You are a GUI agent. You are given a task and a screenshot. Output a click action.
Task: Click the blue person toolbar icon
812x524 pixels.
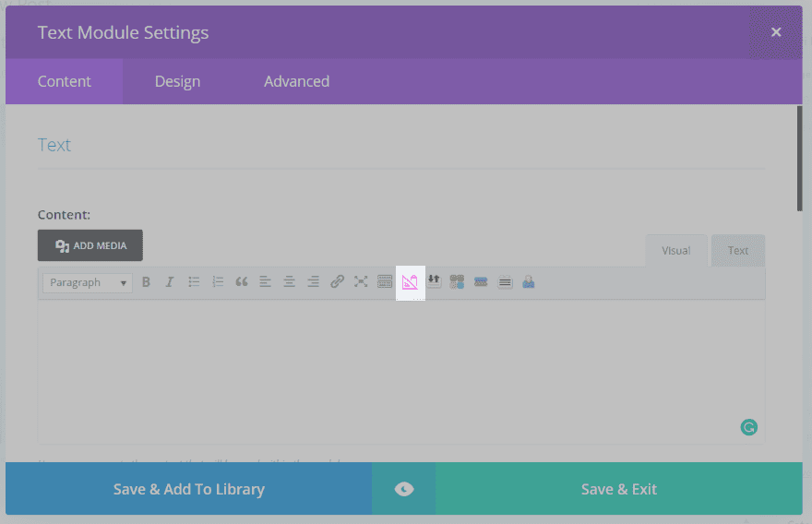(x=528, y=282)
